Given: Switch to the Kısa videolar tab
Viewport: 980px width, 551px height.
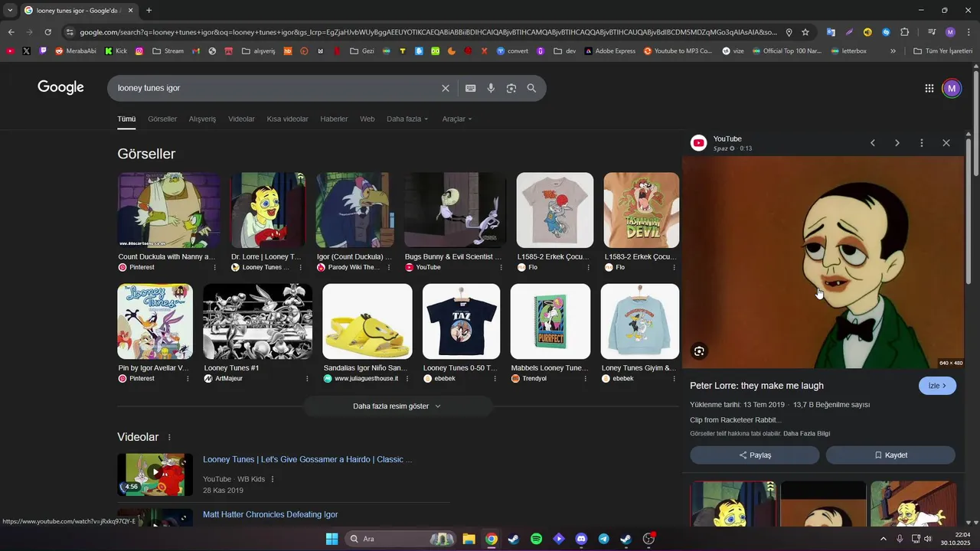Looking at the screenshot, I should (x=287, y=119).
